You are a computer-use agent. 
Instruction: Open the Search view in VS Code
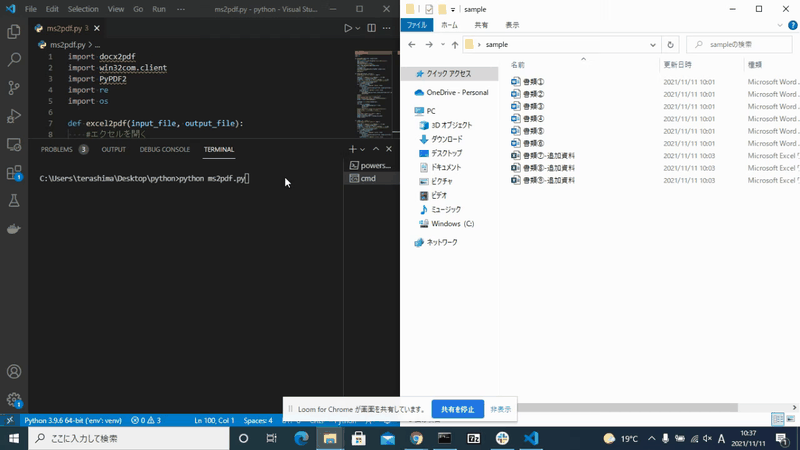14,60
